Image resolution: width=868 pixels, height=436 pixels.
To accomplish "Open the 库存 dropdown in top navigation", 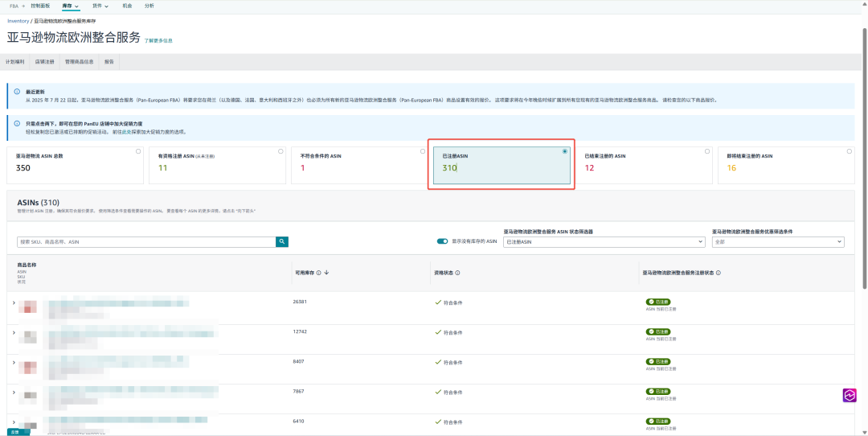I will click(70, 6).
